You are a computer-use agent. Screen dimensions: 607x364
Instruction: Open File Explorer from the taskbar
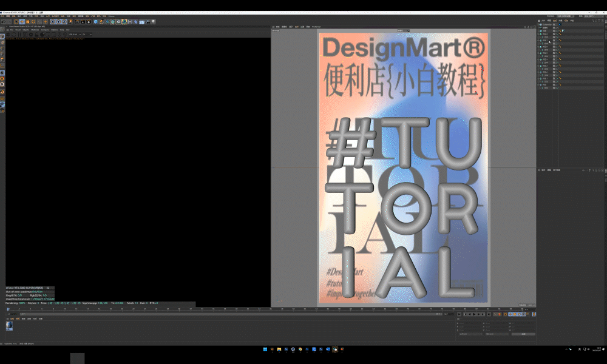(279, 349)
